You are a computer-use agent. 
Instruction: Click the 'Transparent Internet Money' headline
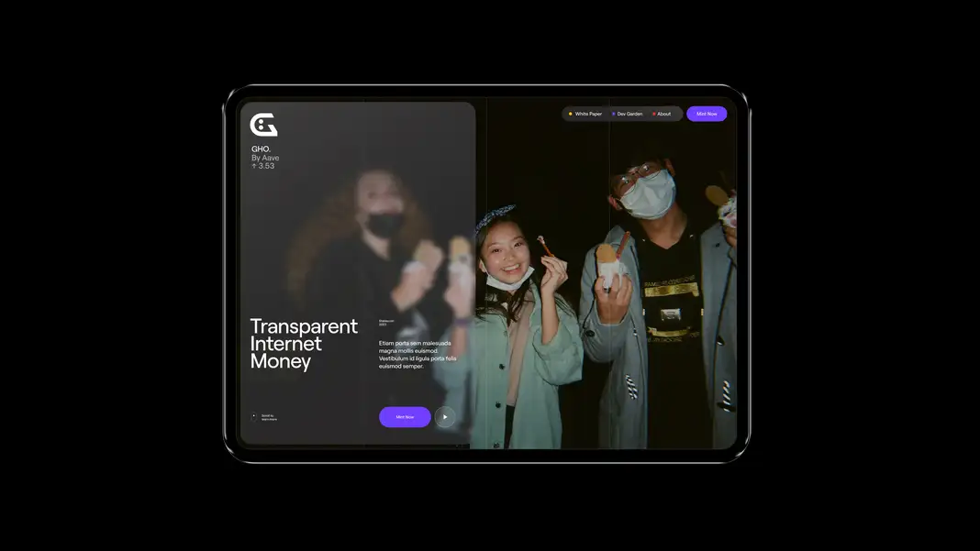(304, 344)
